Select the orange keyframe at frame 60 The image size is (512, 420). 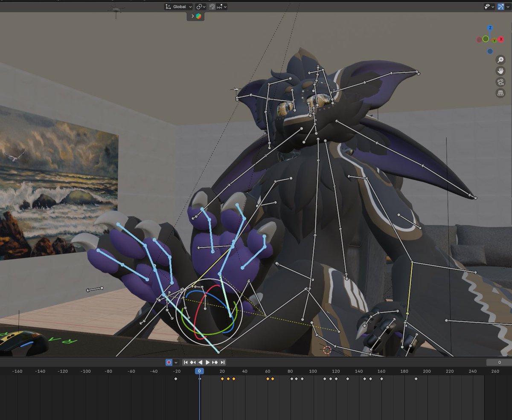tap(268, 379)
